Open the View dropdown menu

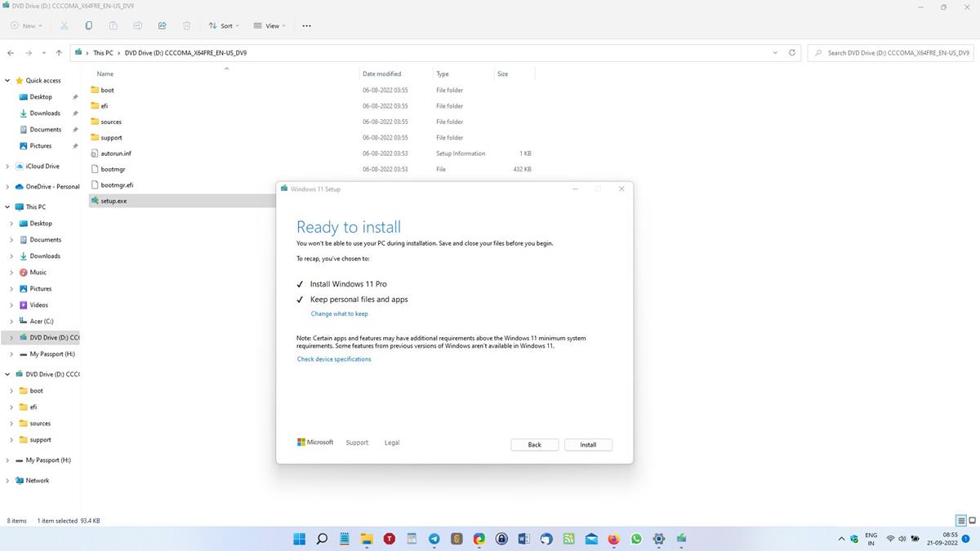[269, 25]
